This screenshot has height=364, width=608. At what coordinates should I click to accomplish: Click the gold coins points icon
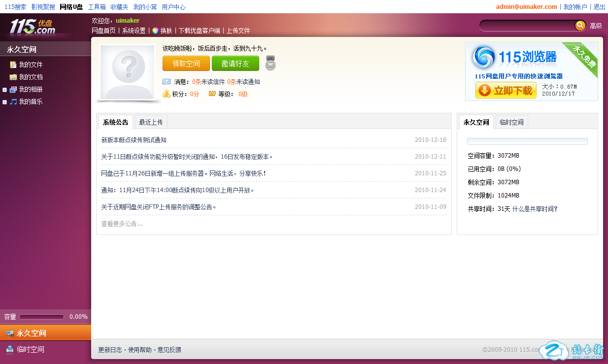click(167, 94)
